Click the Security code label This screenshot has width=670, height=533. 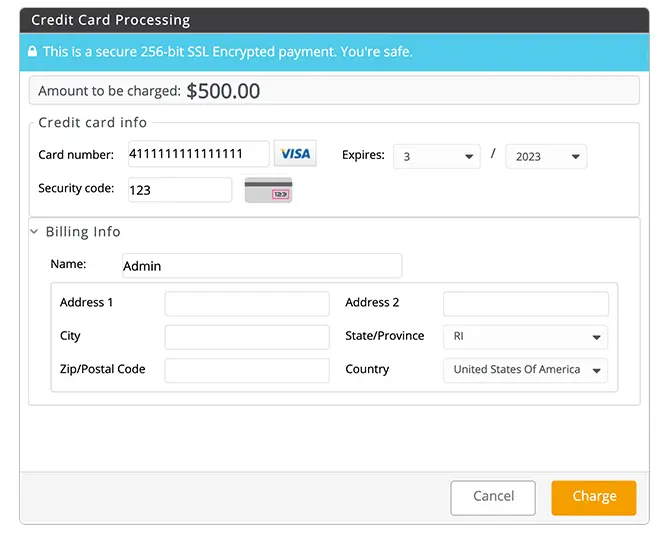76,188
